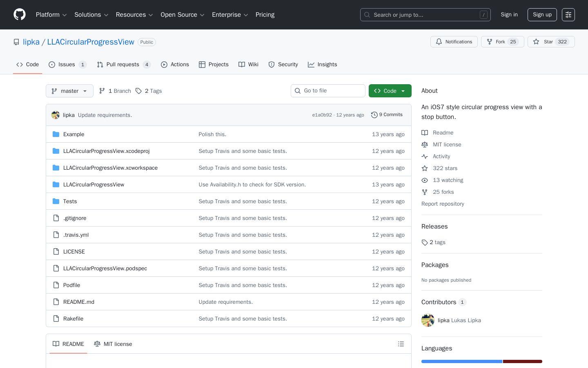Click the stars icon in About sidebar
Image resolution: width=588 pixels, height=368 pixels.
(425, 168)
